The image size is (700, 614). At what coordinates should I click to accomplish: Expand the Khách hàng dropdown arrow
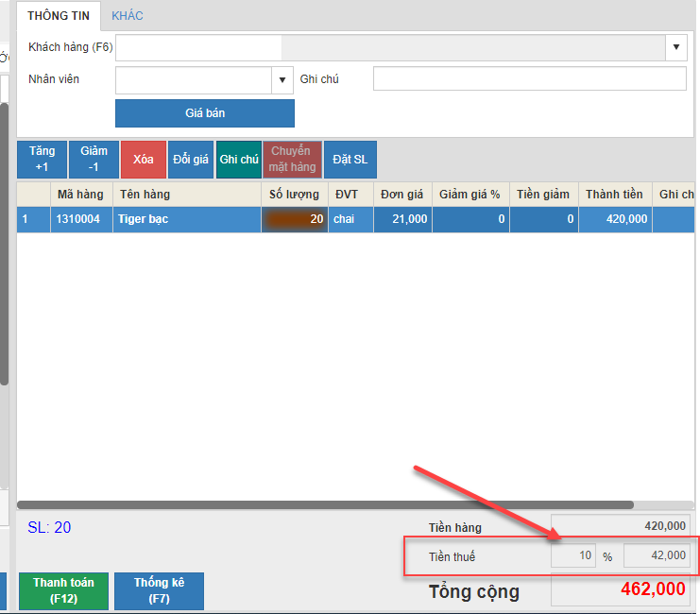pos(676,47)
